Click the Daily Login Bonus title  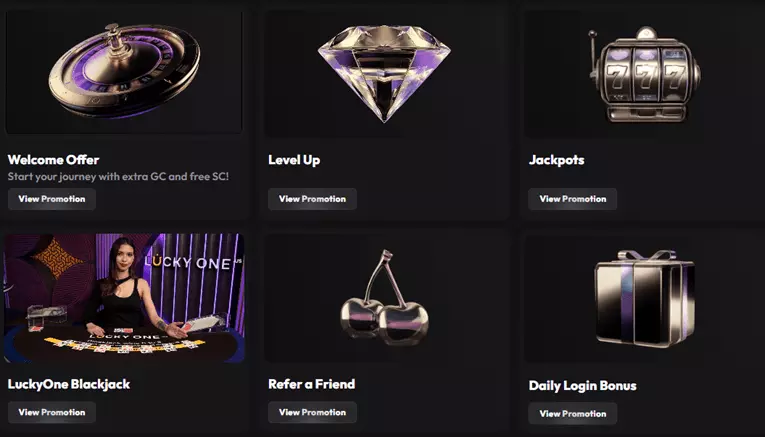[583, 386]
